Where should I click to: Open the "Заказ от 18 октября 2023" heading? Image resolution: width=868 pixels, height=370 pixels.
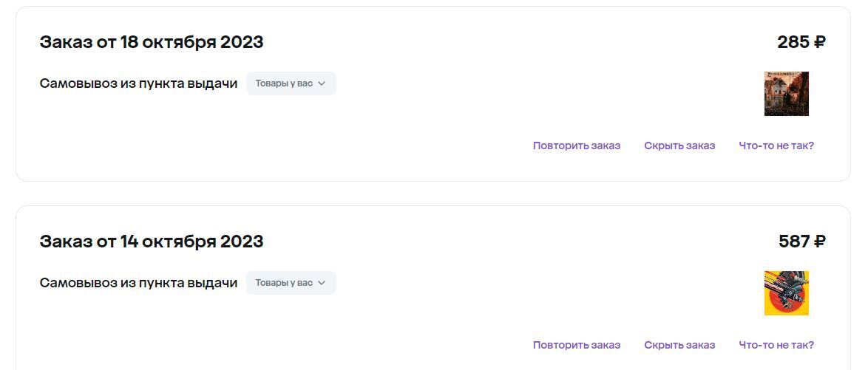pyautogui.click(x=152, y=42)
